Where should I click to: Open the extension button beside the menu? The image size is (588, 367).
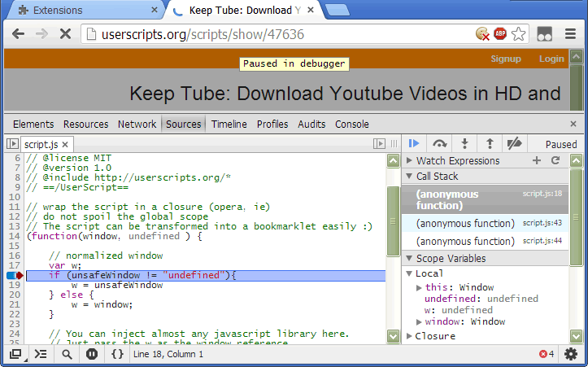click(x=545, y=34)
